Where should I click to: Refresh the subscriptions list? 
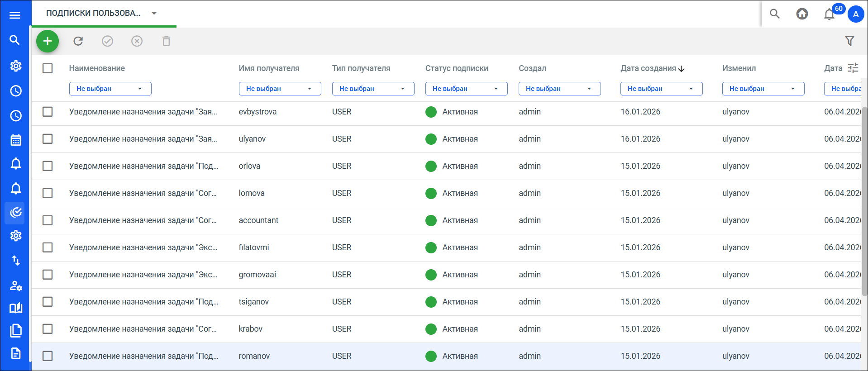pos(78,41)
